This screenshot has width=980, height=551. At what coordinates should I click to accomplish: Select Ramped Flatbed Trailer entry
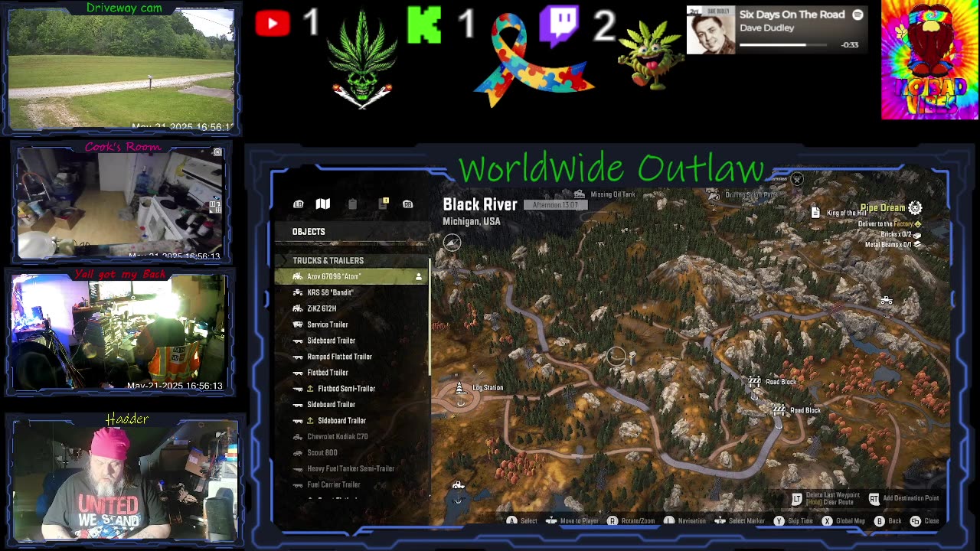point(351,357)
